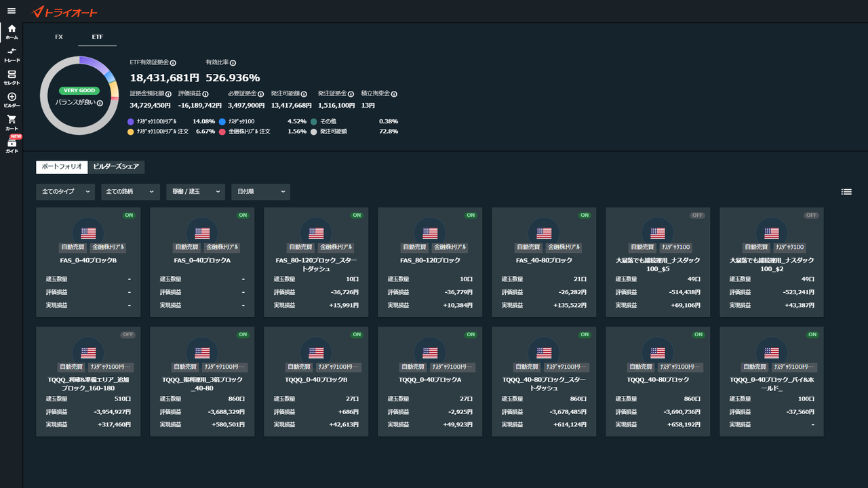
Task: Open TQQQ_40-80ブロック_スタートダッシュ card title
Action: pyautogui.click(x=544, y=384)
